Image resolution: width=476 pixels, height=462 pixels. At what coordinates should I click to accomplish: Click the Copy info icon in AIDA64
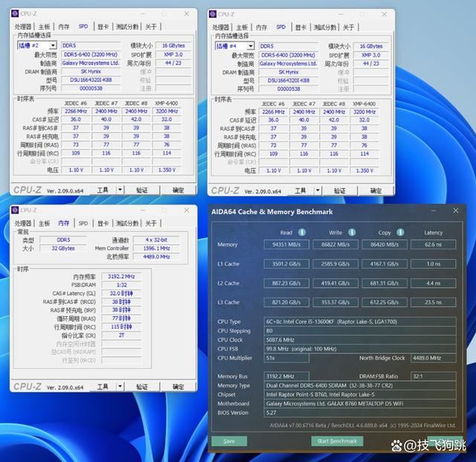400,232
